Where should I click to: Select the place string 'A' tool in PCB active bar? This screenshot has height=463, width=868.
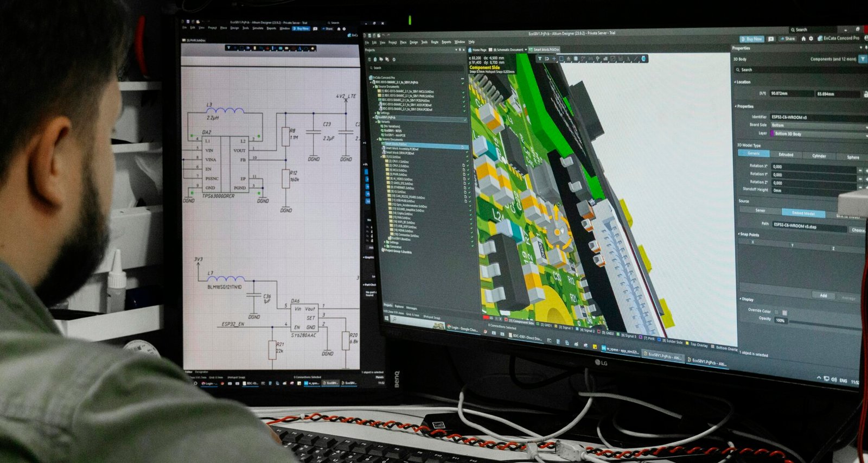628,59
